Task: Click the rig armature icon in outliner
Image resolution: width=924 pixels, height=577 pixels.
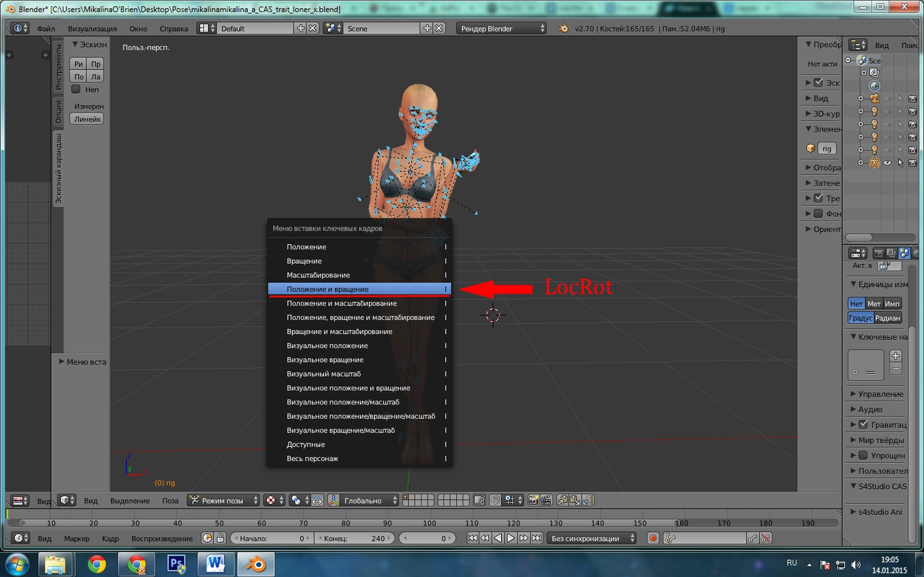Action: (x=874, y=163)
